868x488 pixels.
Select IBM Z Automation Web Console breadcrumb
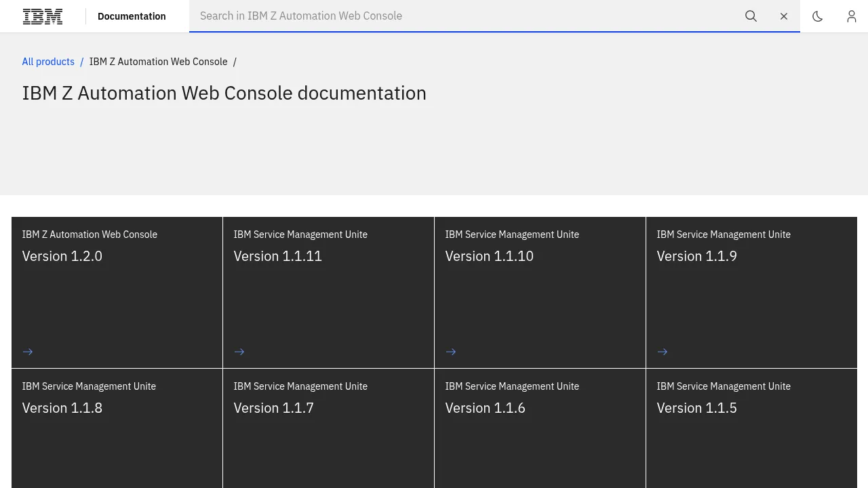pyautogui.click(x=159, y=62)
